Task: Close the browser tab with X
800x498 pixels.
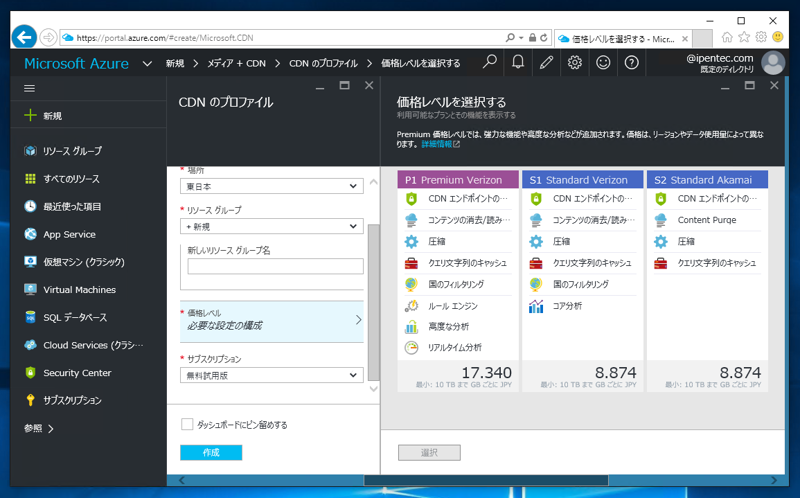Action: tap(685, 39)
